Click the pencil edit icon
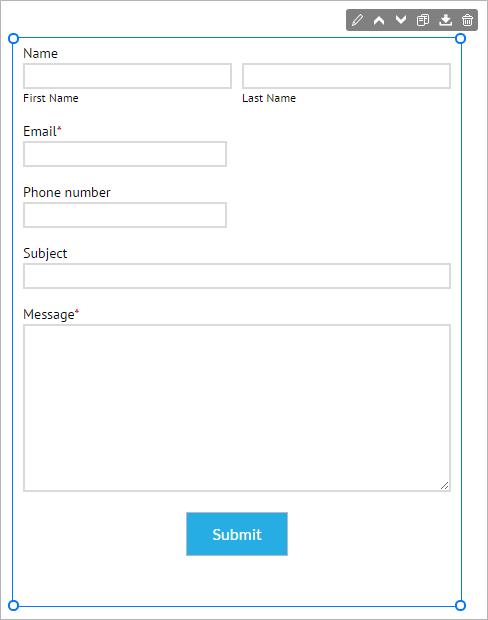Viewport: 488px width, 620px height. pos(357,20)
